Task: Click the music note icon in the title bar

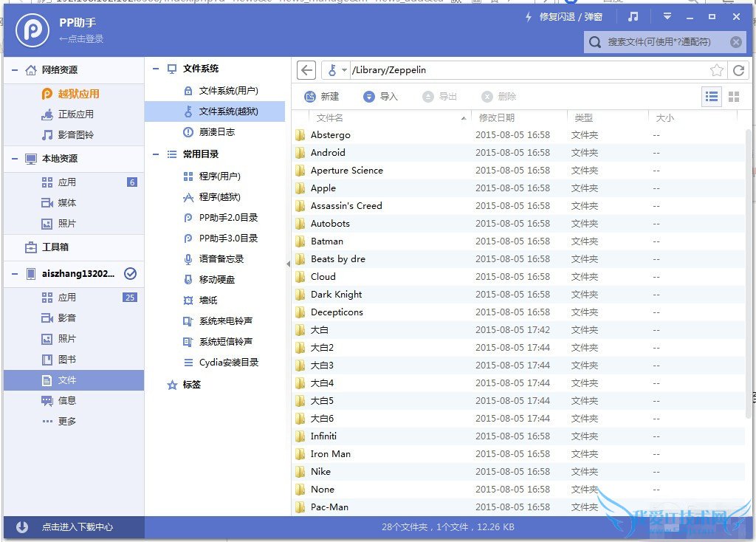Action: point(633,16)
